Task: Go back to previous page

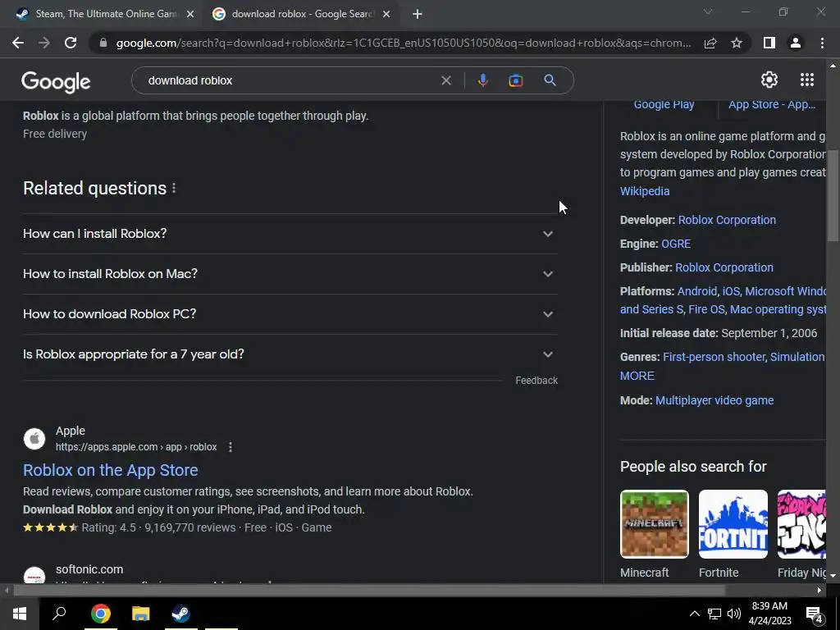Action: tap(18, 43)
